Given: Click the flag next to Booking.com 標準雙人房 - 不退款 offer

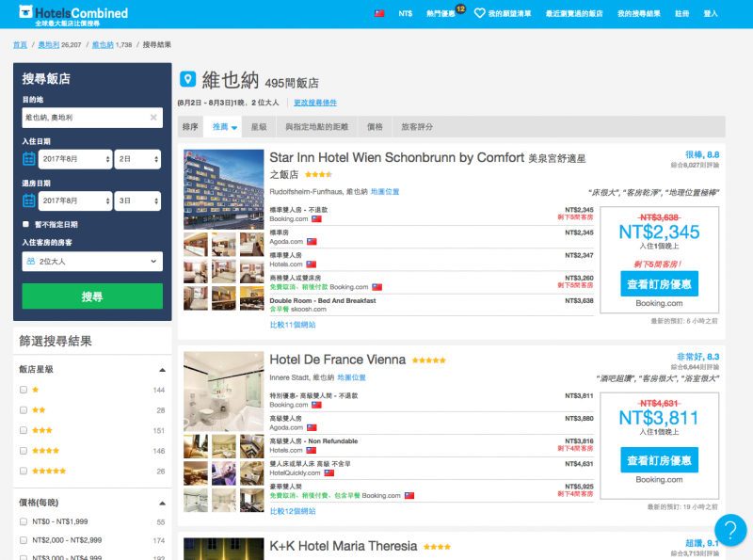Looking at the screenshot, I should (x=316, y=219).
